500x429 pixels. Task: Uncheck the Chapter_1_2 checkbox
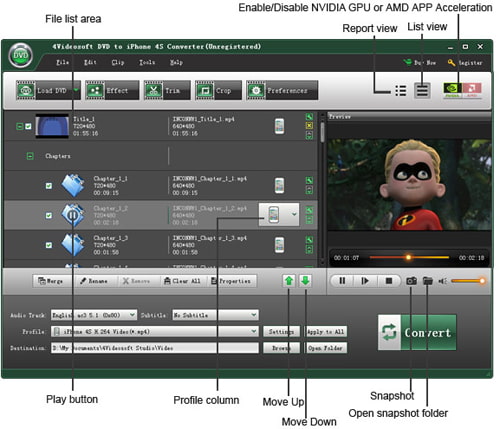(x=49, y=215)
